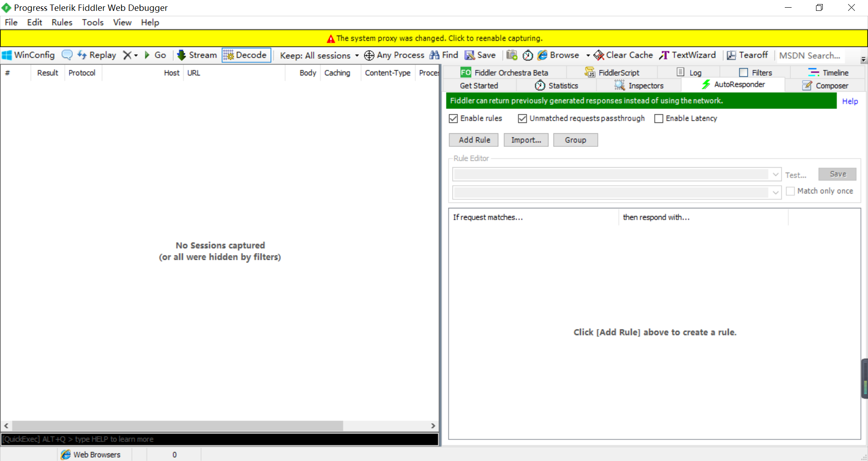Screen dimensions: 868x461
Task: Click the Remove sessions X icon
Action: click(x=127, y=55)
